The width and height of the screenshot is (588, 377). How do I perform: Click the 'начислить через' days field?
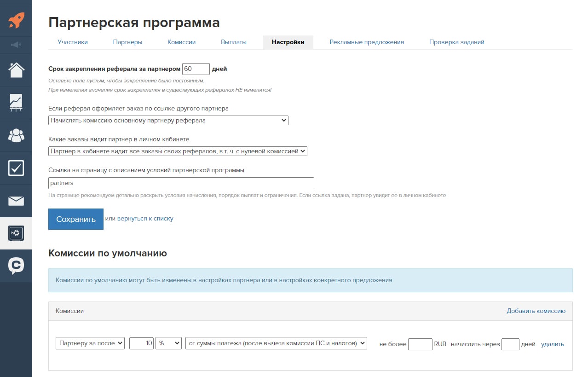[510, 344]
